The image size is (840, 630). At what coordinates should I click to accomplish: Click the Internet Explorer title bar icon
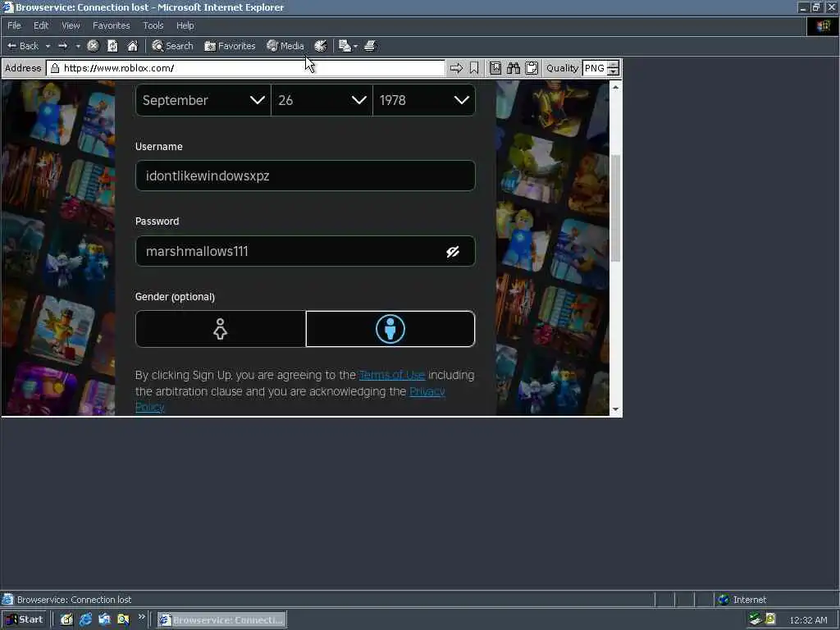coord(7,7)
